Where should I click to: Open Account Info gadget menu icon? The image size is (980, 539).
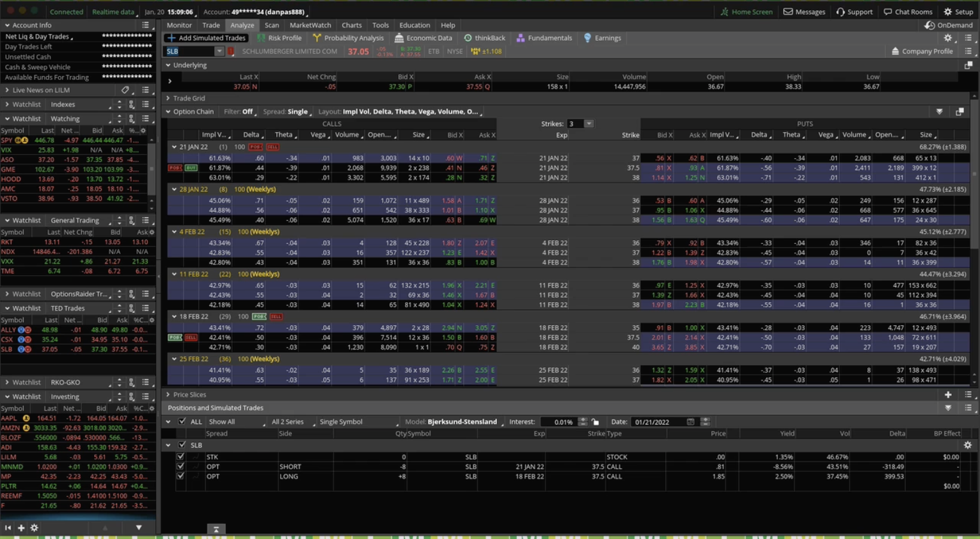click(145, 25)
